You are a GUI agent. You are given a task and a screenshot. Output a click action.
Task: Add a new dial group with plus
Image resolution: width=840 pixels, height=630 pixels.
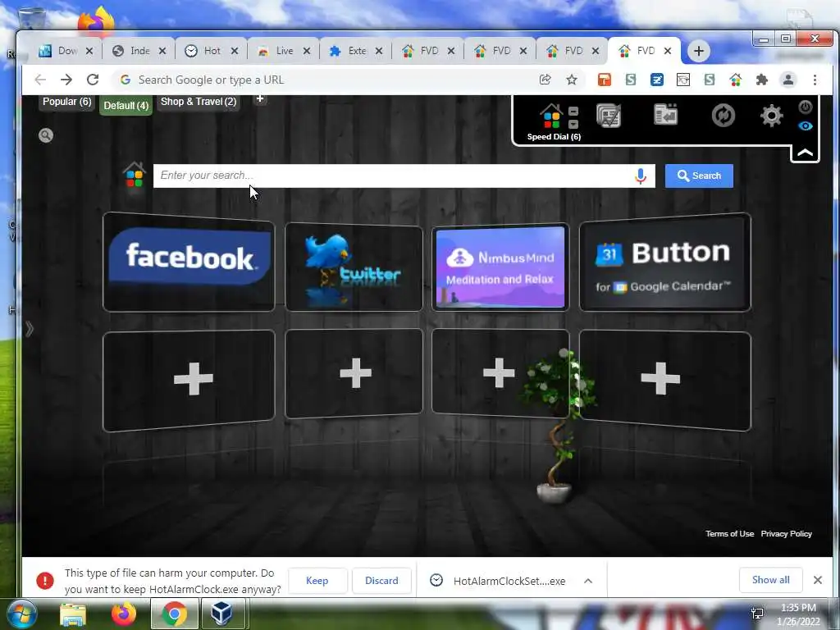pos(260,98)
